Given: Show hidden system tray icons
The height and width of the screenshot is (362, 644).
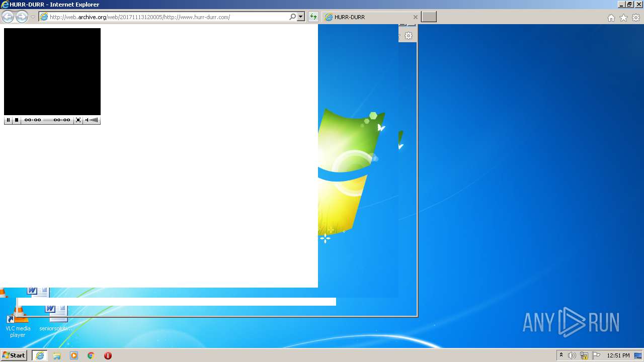Looking at the screenshot, I should click(561, 355).
